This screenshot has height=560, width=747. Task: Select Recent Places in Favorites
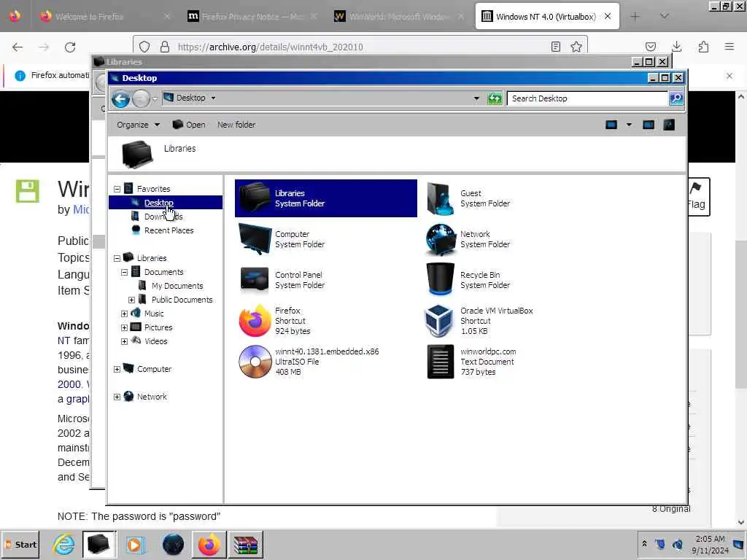169,230
